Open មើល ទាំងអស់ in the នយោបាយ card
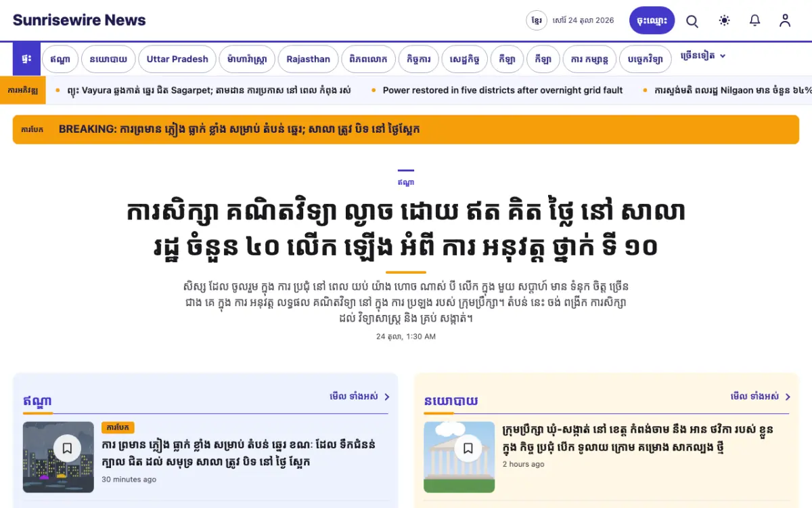The image size is (812, 508). (755, 397)
